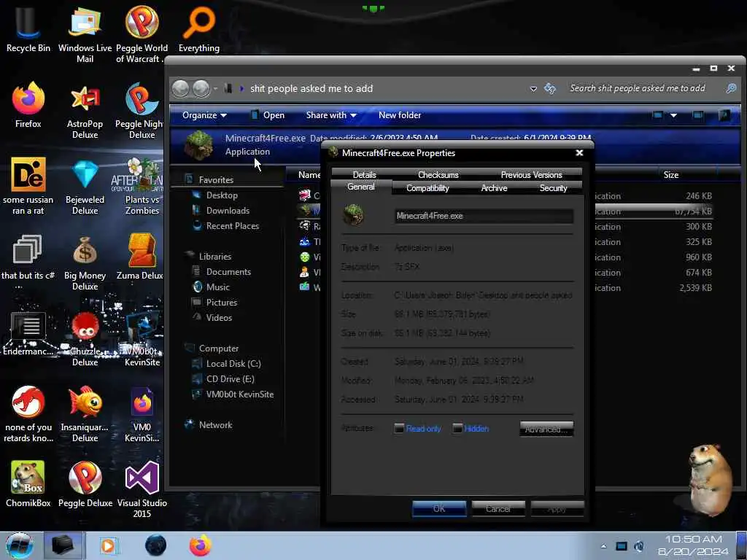747x560 pixels.
Task: Click the Windows Start orb
Action: point(19,545)
